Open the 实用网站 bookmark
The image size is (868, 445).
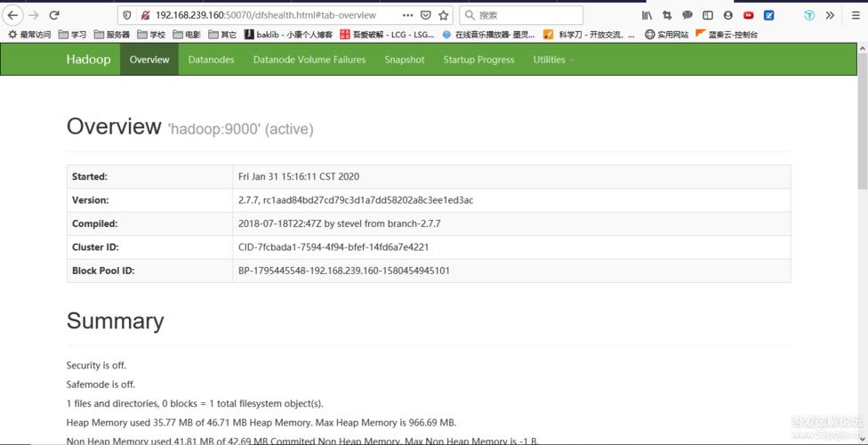coord(666,35)
